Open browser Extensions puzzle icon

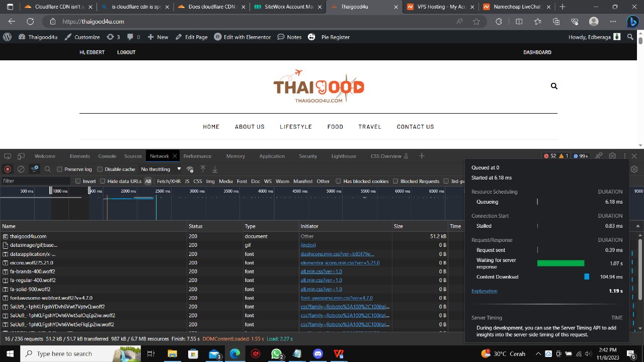click(499, 22)
